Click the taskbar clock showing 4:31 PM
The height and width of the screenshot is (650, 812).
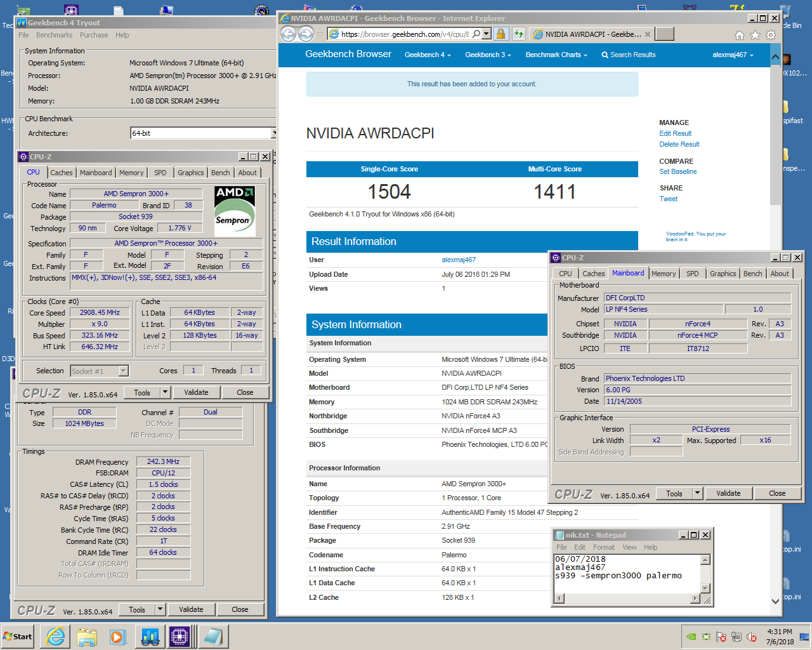(x=780, y=637)
